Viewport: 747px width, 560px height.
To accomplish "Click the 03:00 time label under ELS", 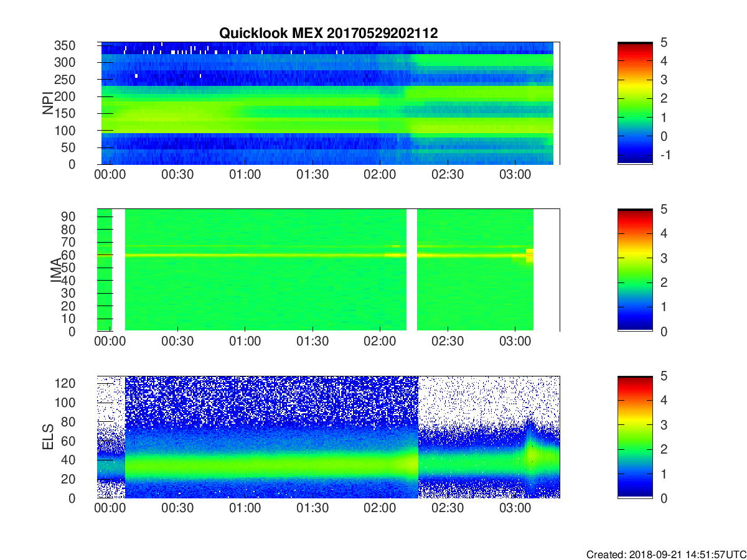I will point(515,508).
